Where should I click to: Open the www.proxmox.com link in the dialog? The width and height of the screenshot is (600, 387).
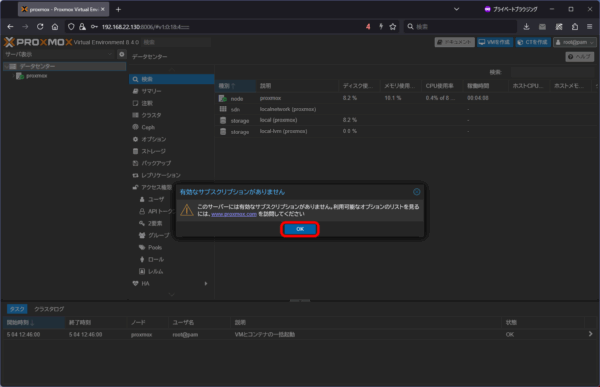[234, 214]
